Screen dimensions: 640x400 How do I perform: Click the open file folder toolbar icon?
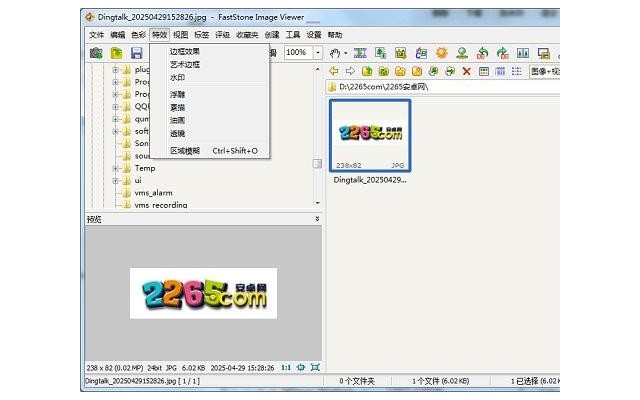point(116,53)
